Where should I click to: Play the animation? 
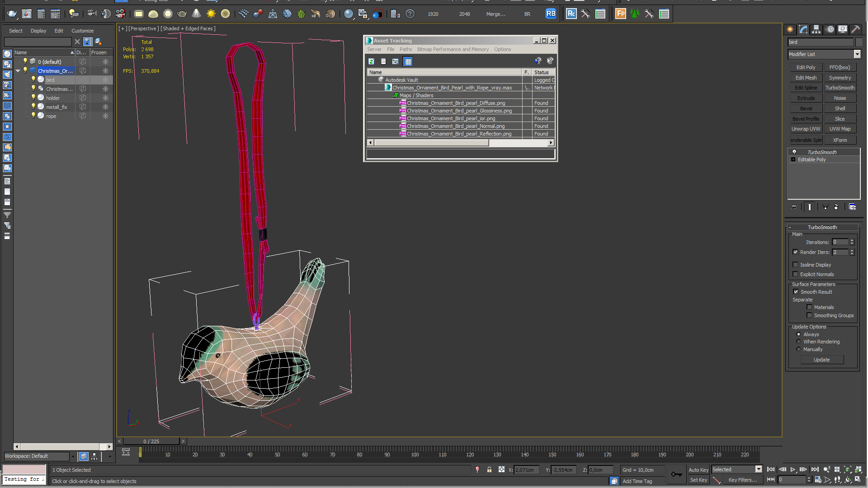793,470
